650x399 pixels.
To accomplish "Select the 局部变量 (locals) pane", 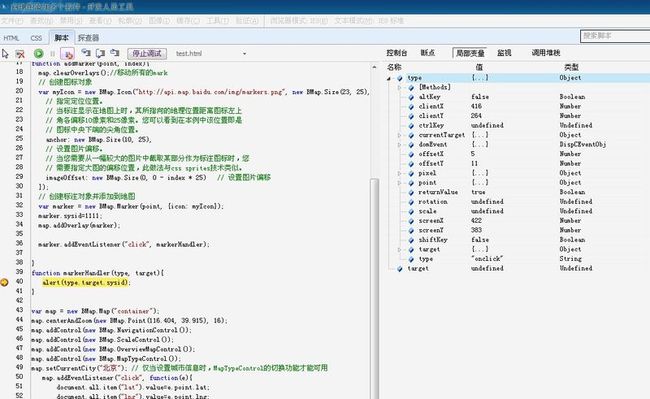I will click(470, 53).
